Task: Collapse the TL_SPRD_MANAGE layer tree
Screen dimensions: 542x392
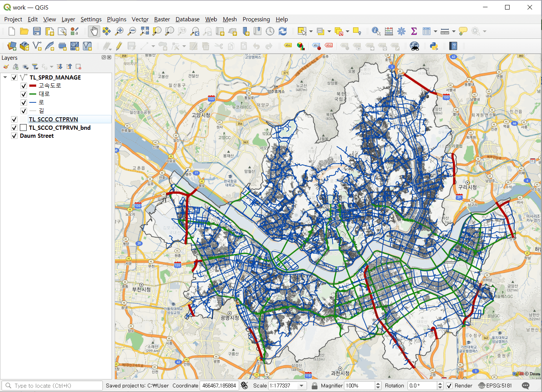Action: coord(5,77)
